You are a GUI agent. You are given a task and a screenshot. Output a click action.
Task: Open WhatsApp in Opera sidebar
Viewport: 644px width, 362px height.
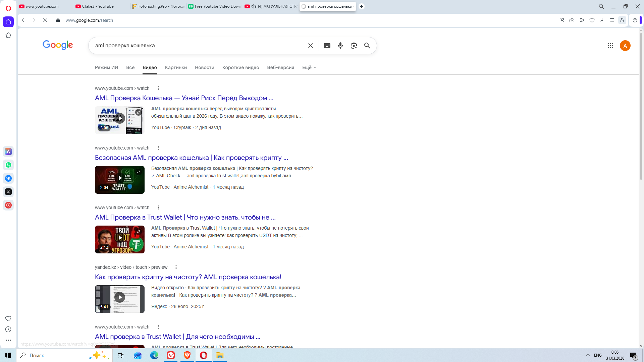click(x=8, y=165)
